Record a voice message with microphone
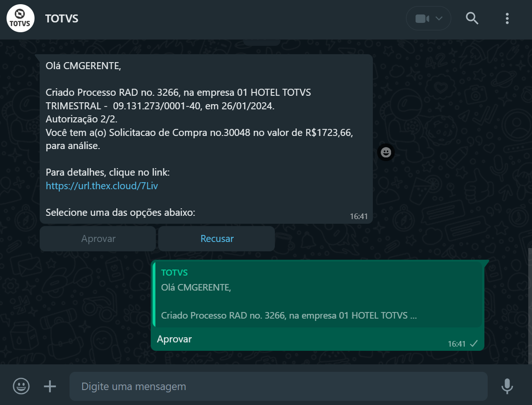The height and width of the screenshot is (405, 532). coord(507,386)
